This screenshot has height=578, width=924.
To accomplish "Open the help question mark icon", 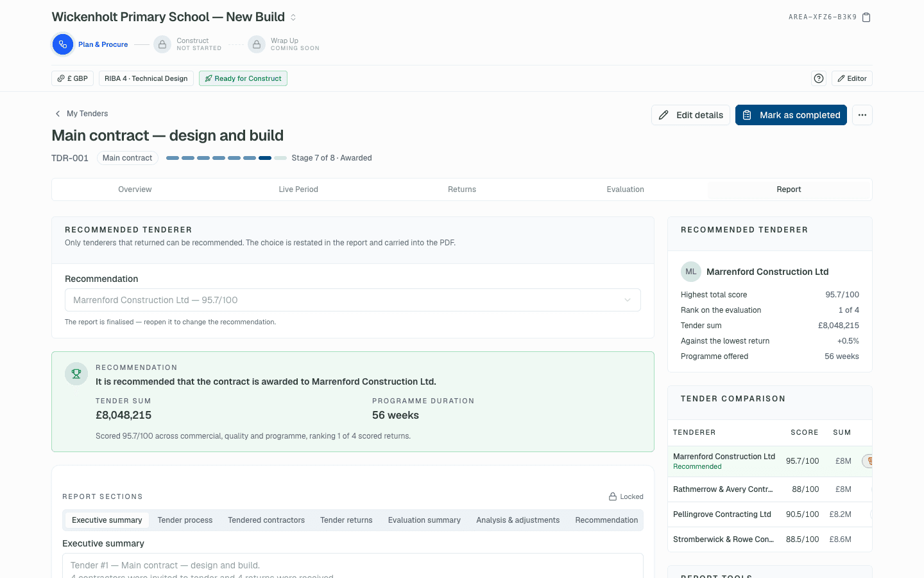I will [819, 78].
